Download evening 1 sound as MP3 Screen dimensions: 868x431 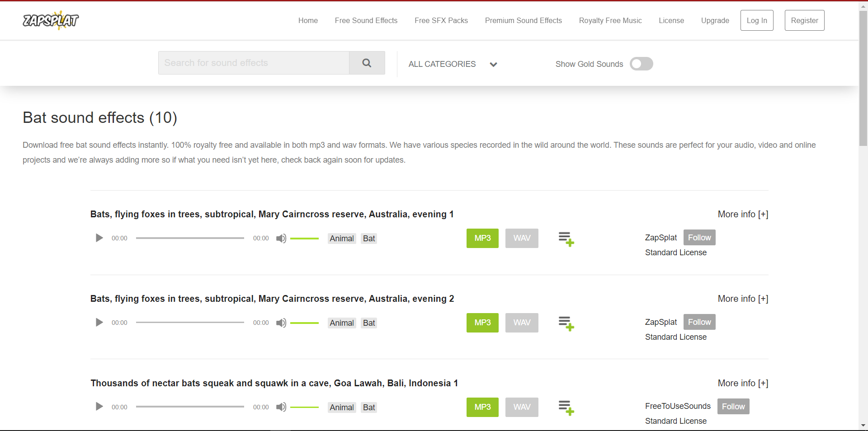[x=482, y=238]
